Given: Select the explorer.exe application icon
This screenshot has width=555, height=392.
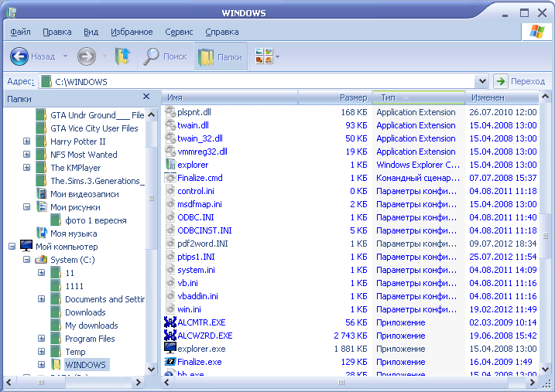Looking at the screenshot, I should click(170, 348).
